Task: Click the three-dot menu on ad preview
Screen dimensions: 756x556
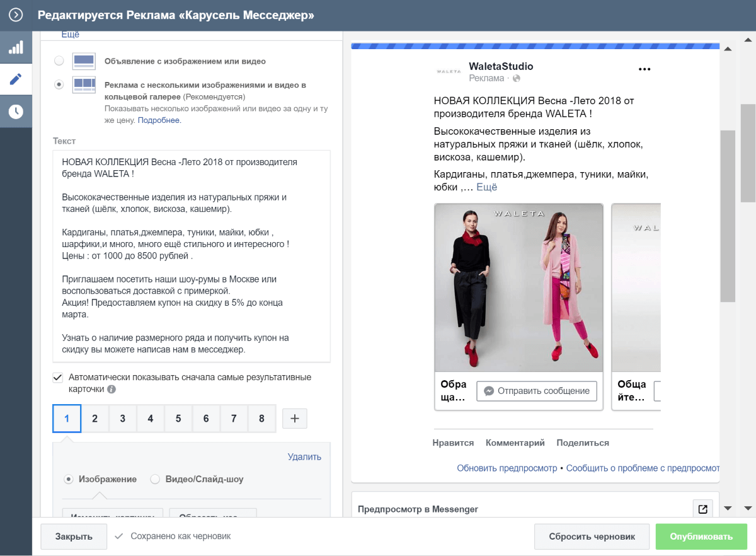Action: tap(644, 69)
